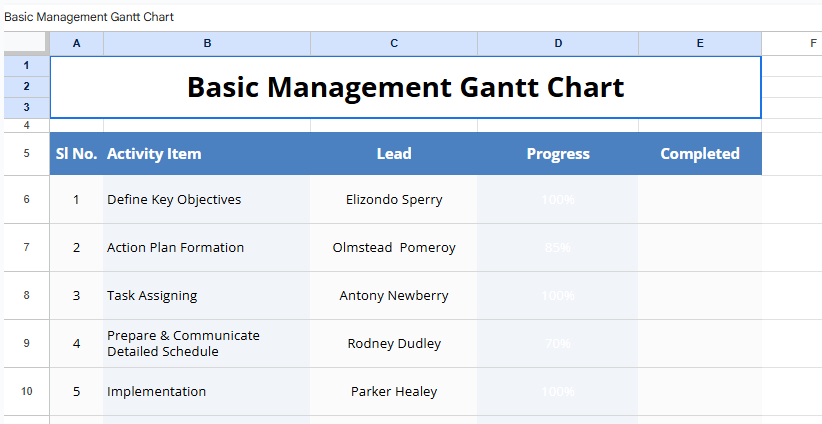This screenshot has width=822, height=424.
Task: Select column F header
Action: pyautogui.click(x=812, y=43)
